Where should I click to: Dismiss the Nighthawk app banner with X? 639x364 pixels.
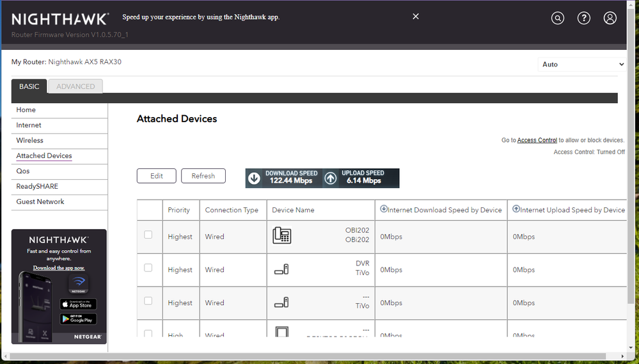[416, 16]
